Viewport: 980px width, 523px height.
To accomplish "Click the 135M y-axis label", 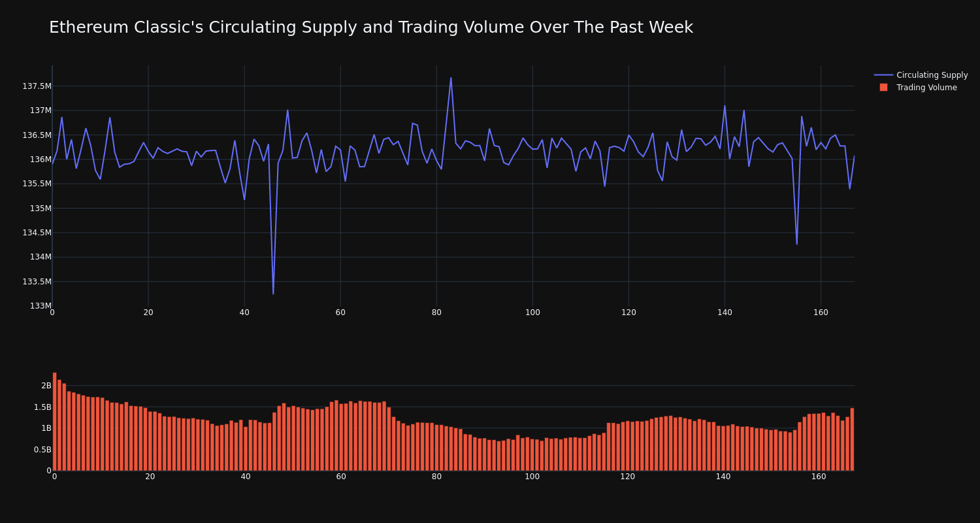I will pos(41,209).
